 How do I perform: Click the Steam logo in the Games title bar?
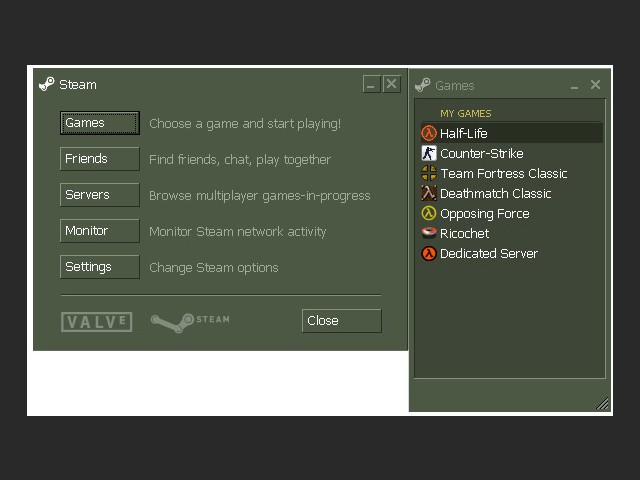tap(422, 85)
